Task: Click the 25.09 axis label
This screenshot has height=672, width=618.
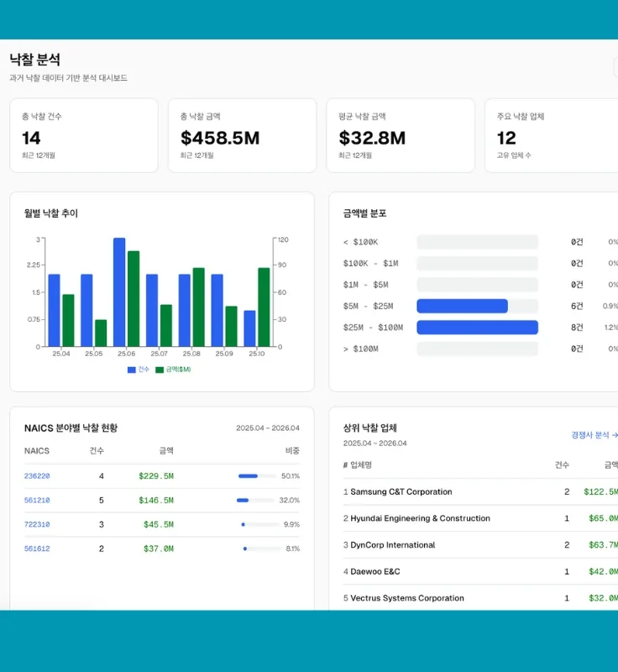Action: 224,354
